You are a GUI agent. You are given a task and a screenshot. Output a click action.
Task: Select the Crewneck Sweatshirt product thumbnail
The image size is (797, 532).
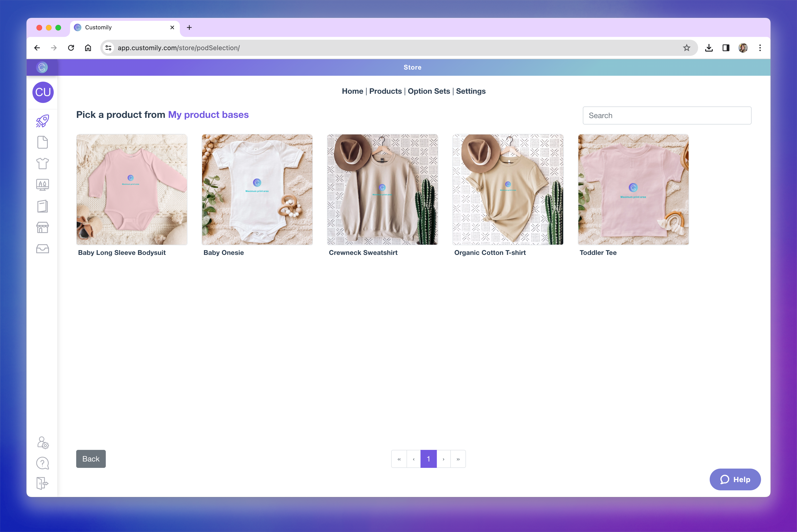[x=382, y=189]
